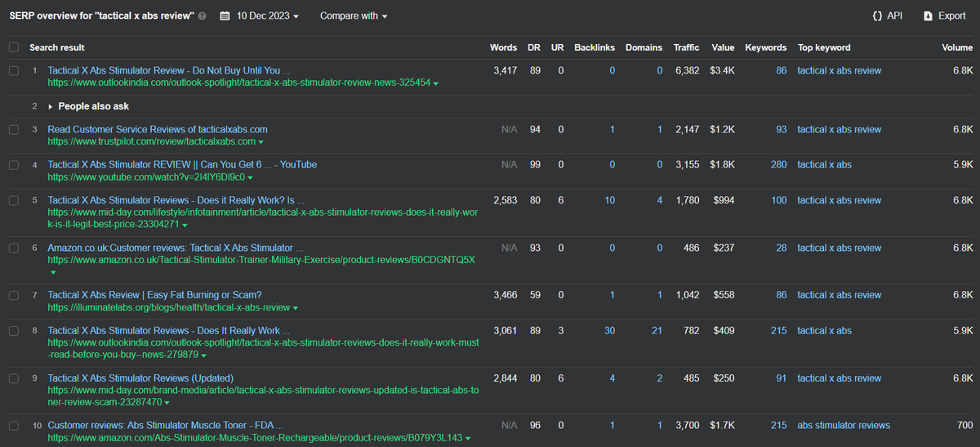Open URL dropdown arrow for mid-day 23287470 result
This screenshot has height=447, width=980.
pos(166,403)
